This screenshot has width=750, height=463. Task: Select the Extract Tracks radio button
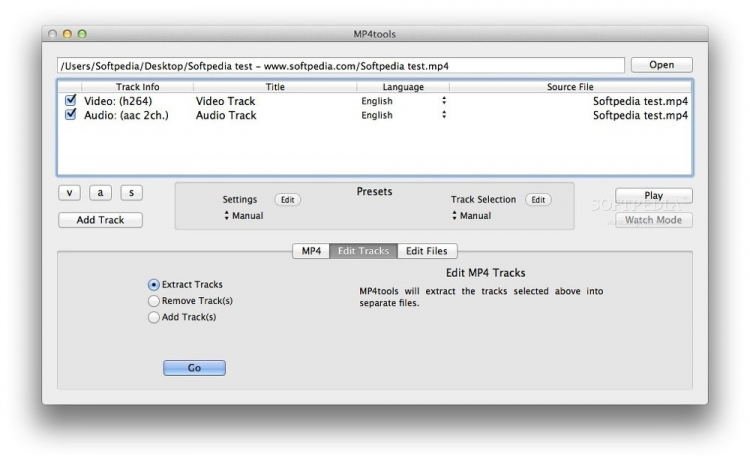(x=154, y=285)
